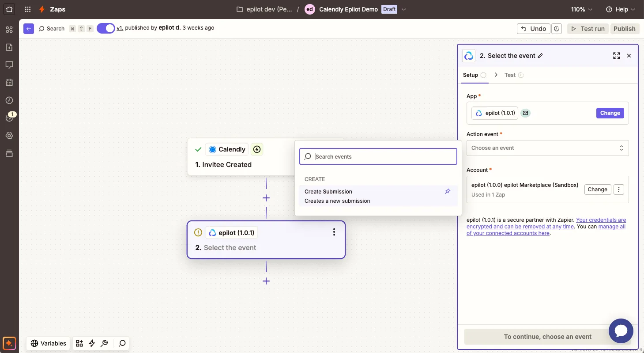Screen dimensions: 644x353
Task: Click the Change app button
Action: click(x=610, y=113)
